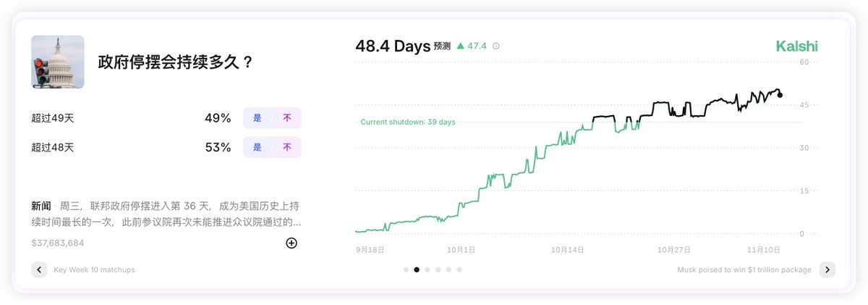
Task: Click the Kalshi logo
Action: [x=796, y=46]
